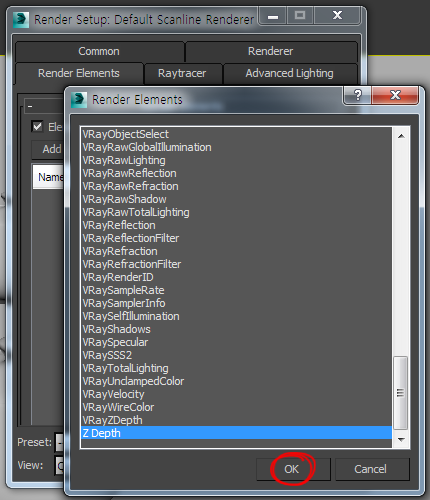Click the list scrollbar up arrow

tap(401, 136)
